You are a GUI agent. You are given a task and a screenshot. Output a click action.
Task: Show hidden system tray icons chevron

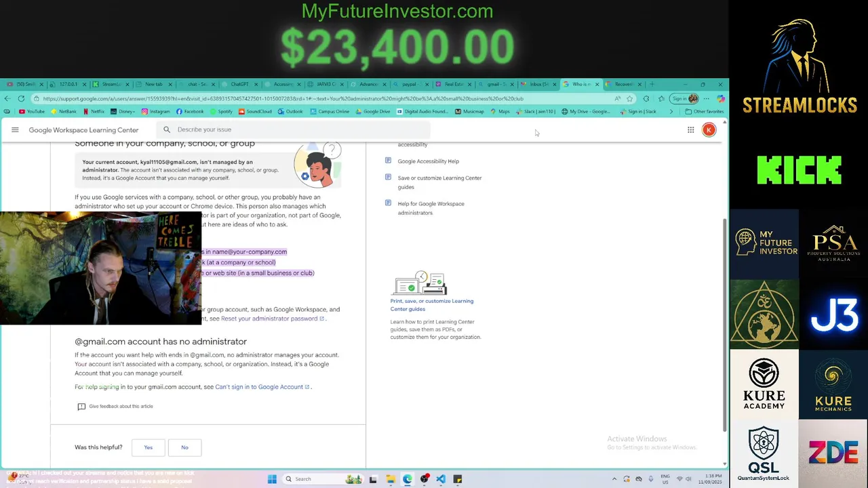click(614, 479)
